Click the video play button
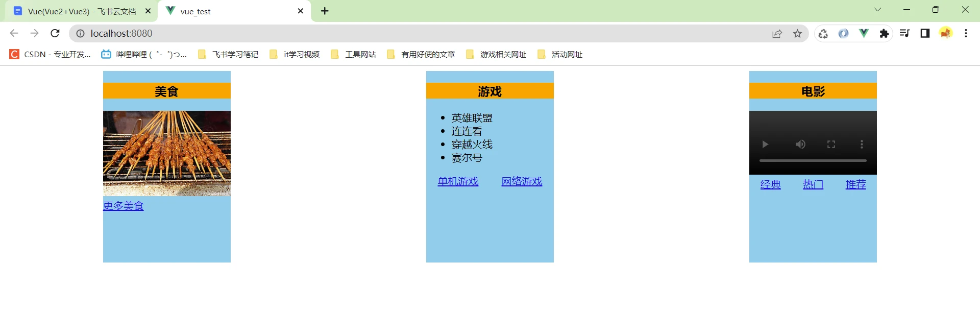 click(765, 145)
